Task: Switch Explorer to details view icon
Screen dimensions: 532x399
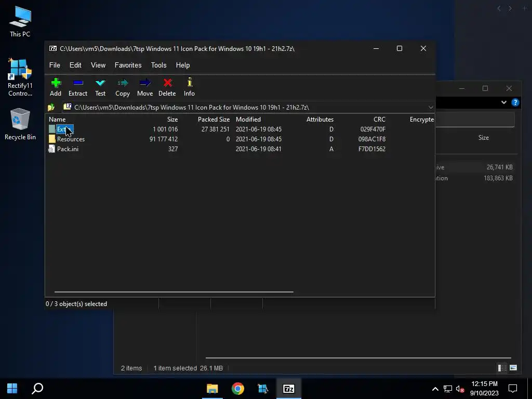Action: coord(502,368)
